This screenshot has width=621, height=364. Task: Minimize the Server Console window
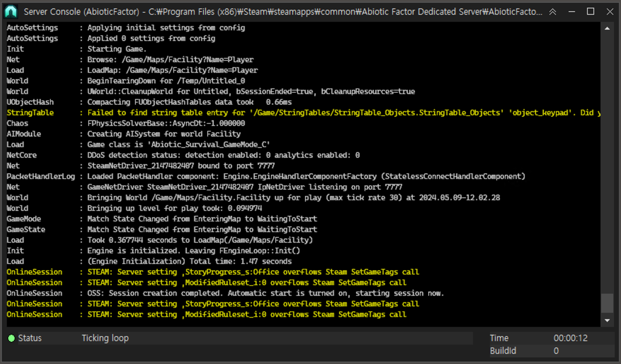[572, 12]
